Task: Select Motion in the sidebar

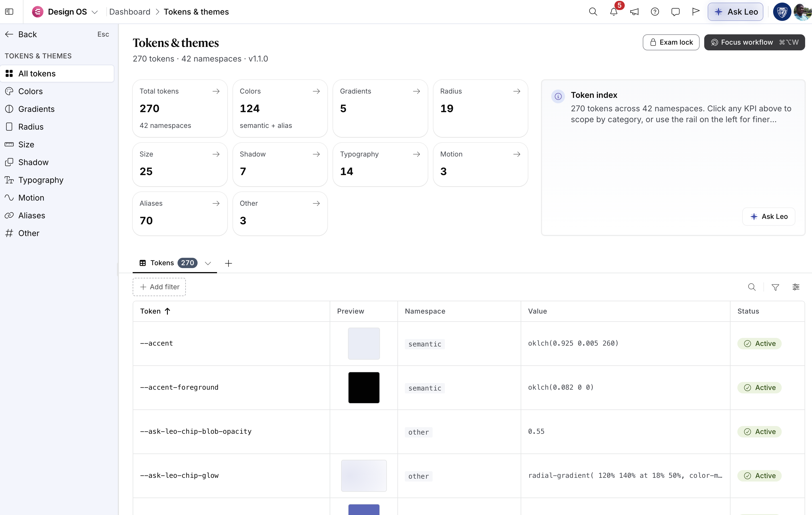Action: 57,197
